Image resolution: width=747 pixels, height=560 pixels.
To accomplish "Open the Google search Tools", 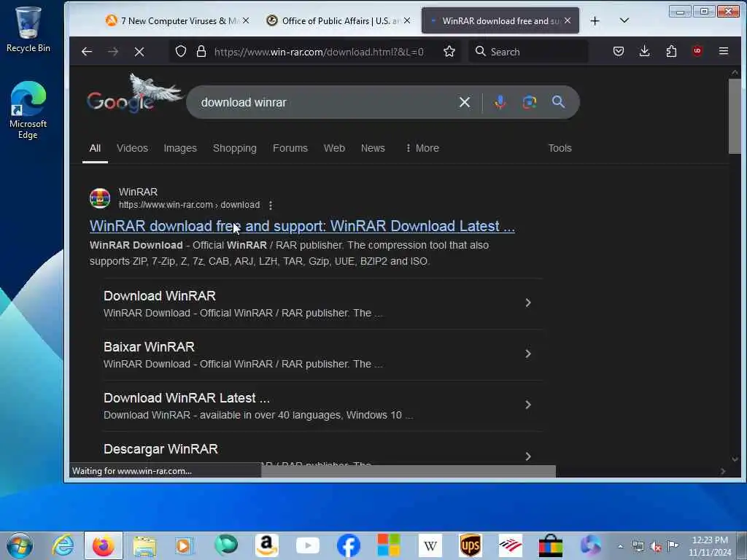I will coord(560,148).
